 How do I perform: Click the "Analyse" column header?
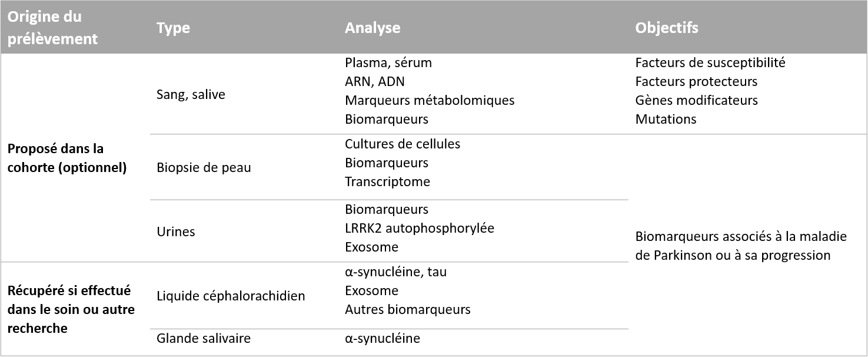(373, 28)
